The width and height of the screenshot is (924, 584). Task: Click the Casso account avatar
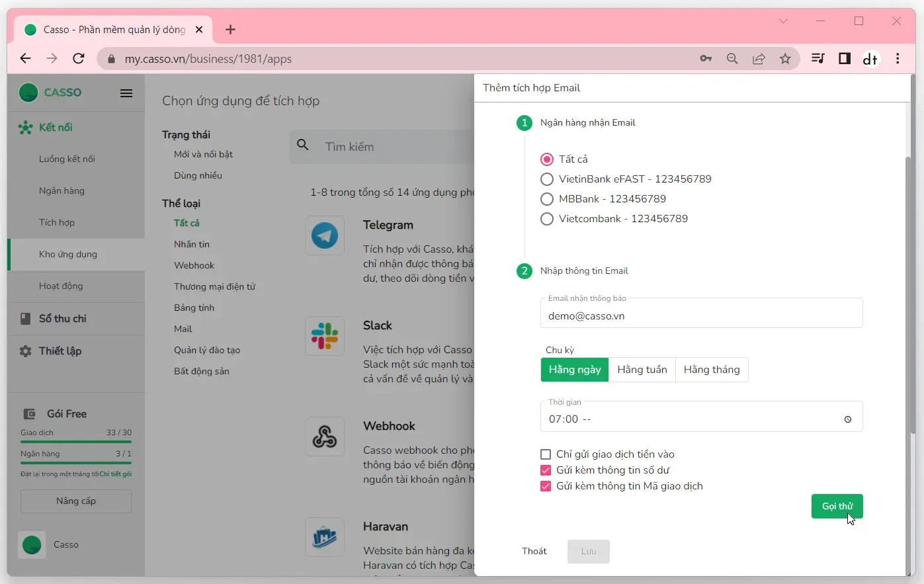click(32, 545)
